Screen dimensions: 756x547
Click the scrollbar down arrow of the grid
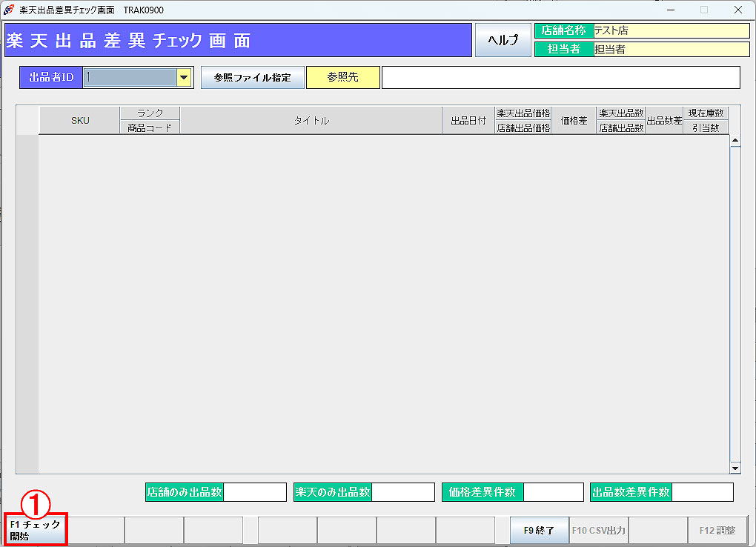(735, 468)
